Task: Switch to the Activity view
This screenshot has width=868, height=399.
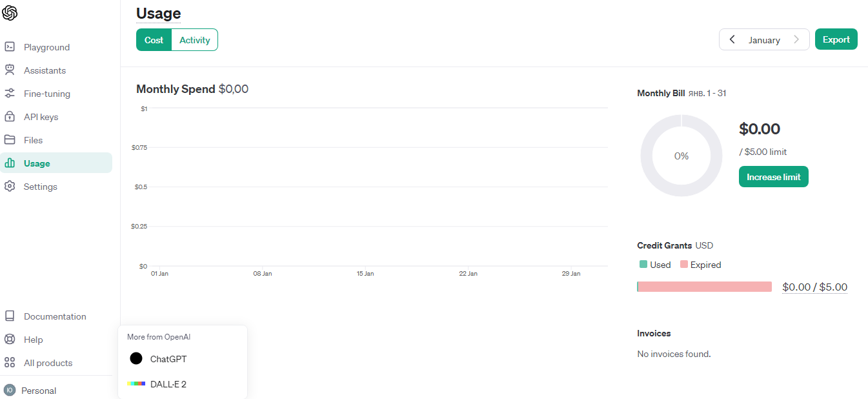Action: 195,40
